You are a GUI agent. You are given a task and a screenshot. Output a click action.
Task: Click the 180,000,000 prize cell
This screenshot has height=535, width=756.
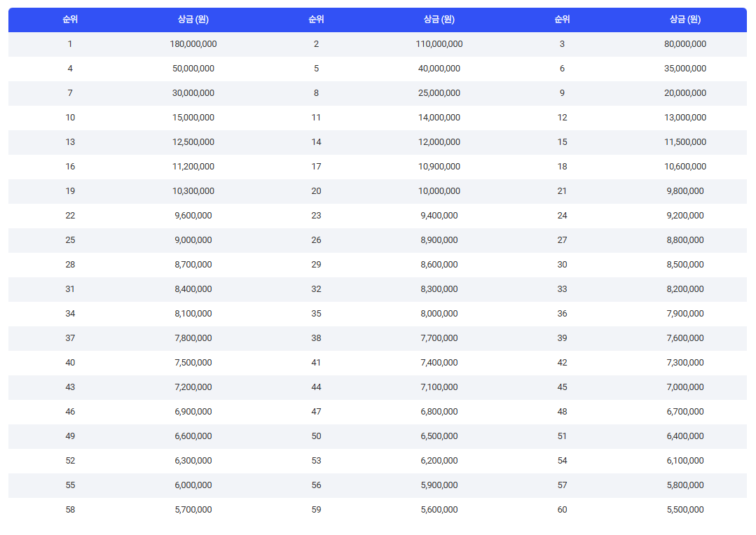pyautogui.click(x=193, y=44)
